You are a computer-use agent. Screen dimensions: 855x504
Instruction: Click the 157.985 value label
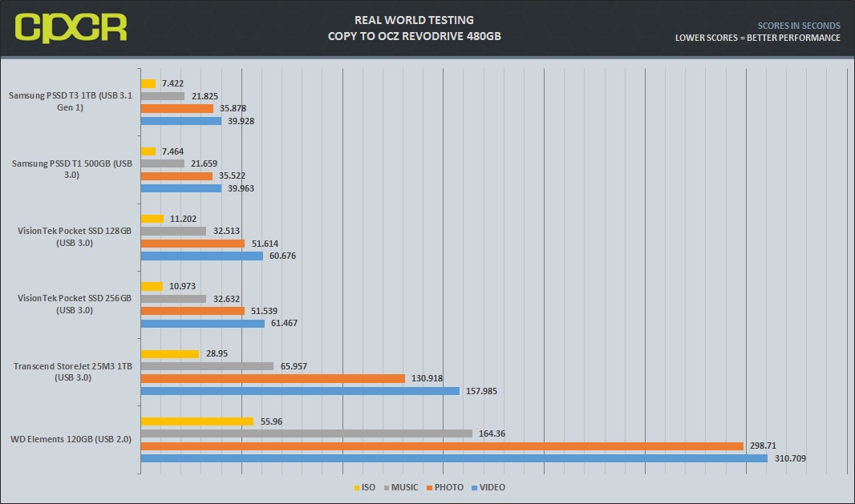point(481,391)
